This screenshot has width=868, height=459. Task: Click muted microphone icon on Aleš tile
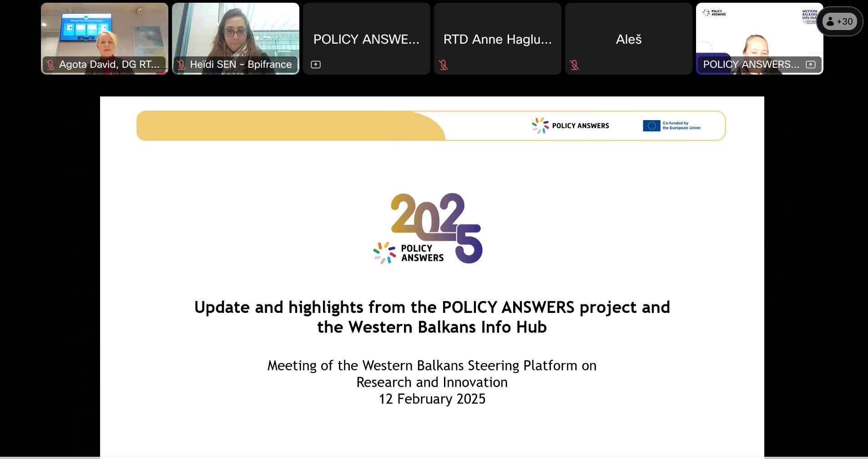click(x=575, y=65)
